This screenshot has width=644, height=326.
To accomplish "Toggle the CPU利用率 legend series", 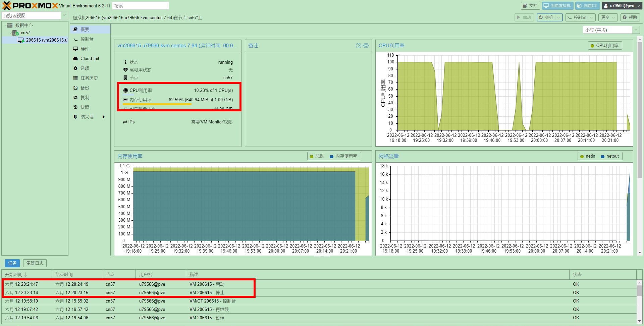I will [x=605, y=46].
